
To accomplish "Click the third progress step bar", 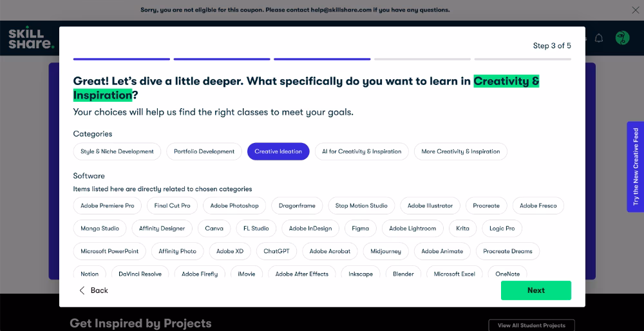I will (322, 59).
